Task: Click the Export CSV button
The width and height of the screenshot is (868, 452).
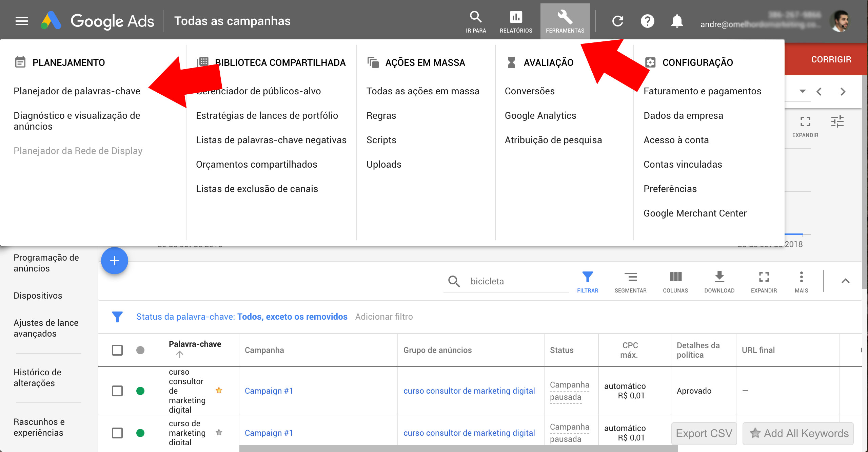Action: click(704, 433)
